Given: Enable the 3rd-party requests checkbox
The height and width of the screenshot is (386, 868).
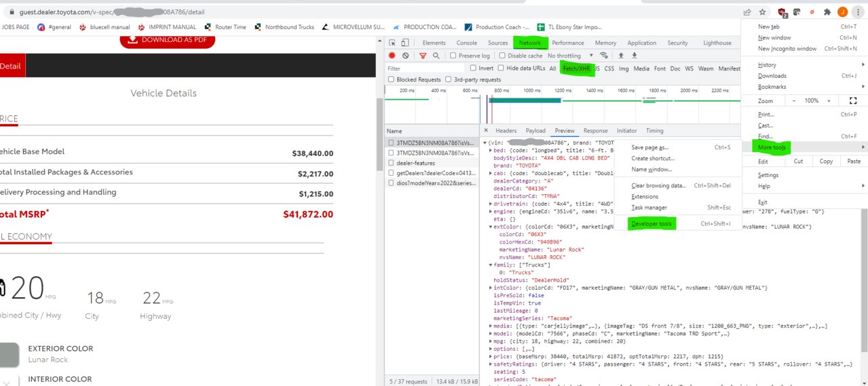Looking at the screenshot, I should click(449, 80).
